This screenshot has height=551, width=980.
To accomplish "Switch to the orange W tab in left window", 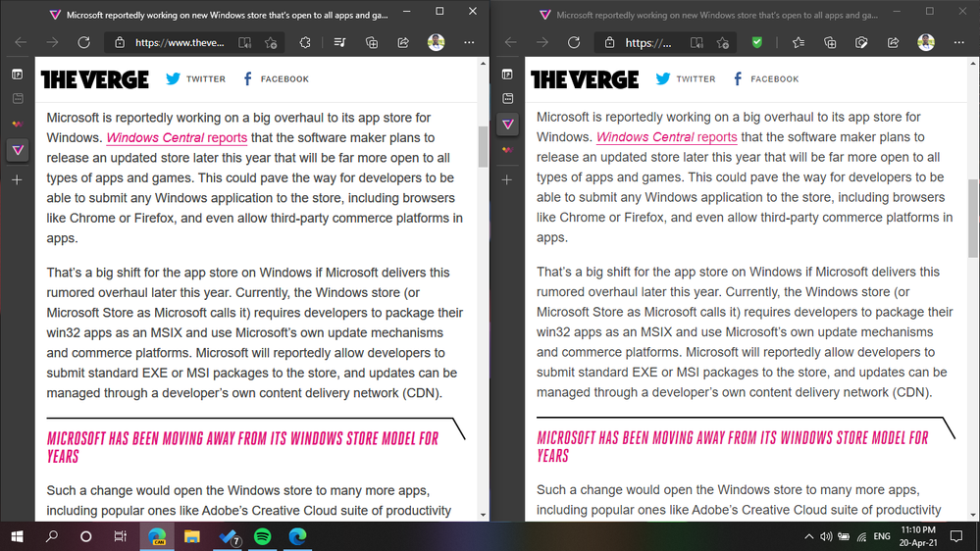I will coord(17,125).
